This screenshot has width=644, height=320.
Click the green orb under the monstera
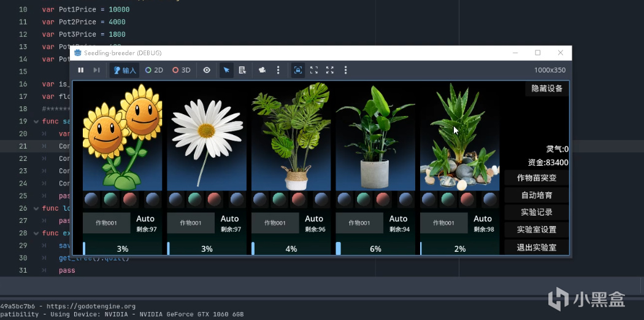point(279,200)
